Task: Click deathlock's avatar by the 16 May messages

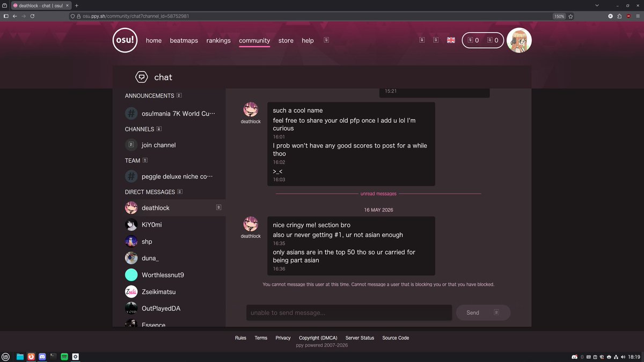Action: [251, 224]
